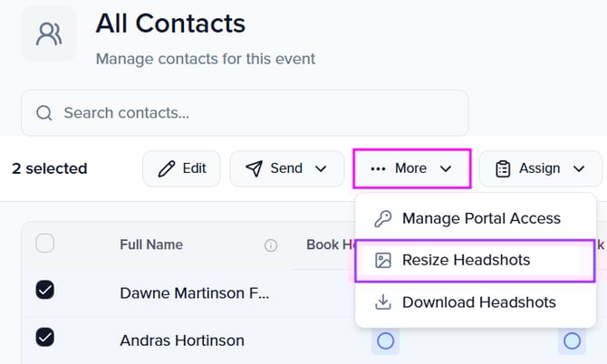Image resolution: width=607 pixels, height=364 pixels.
Task: Choose Download Headshots from the menu
Action: pos(478,302)
